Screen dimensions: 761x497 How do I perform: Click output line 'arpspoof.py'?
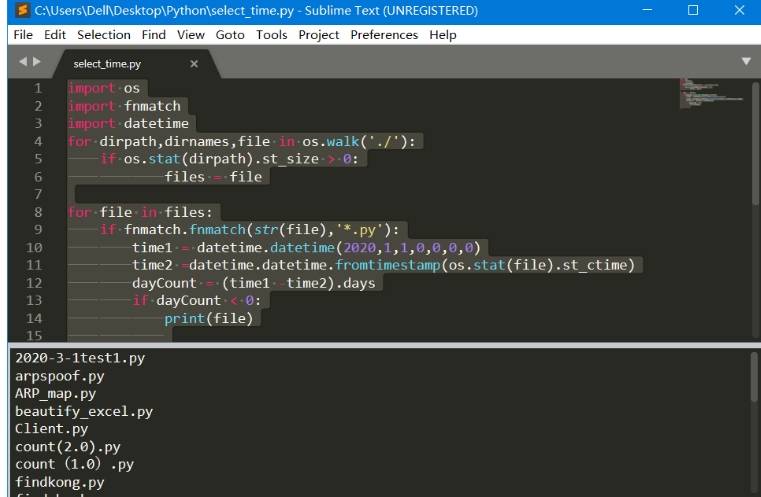[x=60, y=376]
